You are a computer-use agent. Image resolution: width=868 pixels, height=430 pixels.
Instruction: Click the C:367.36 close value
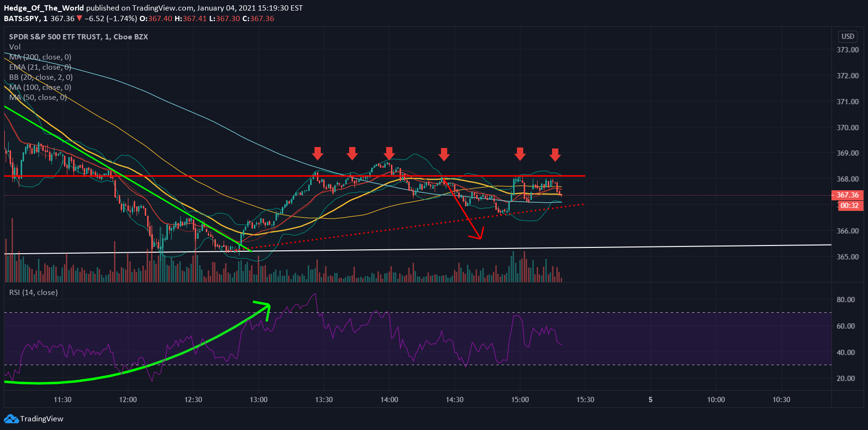[258, 19]
